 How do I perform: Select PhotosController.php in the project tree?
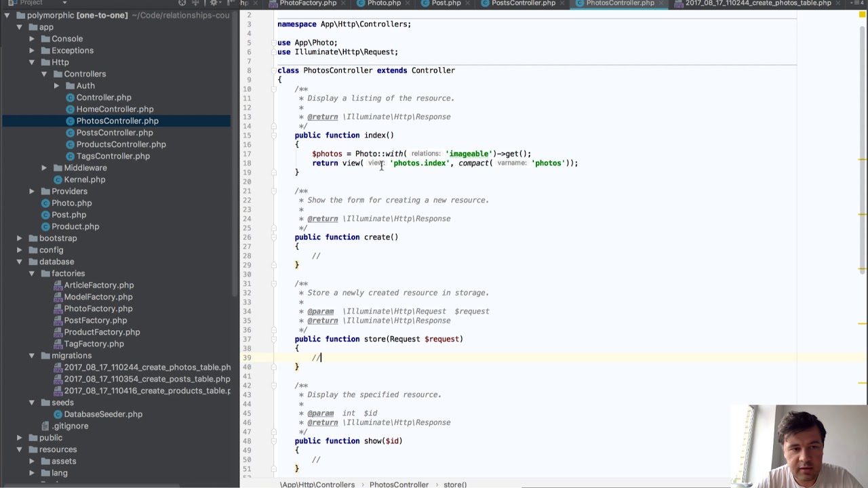pyautogui.click(x=116, y=121)
